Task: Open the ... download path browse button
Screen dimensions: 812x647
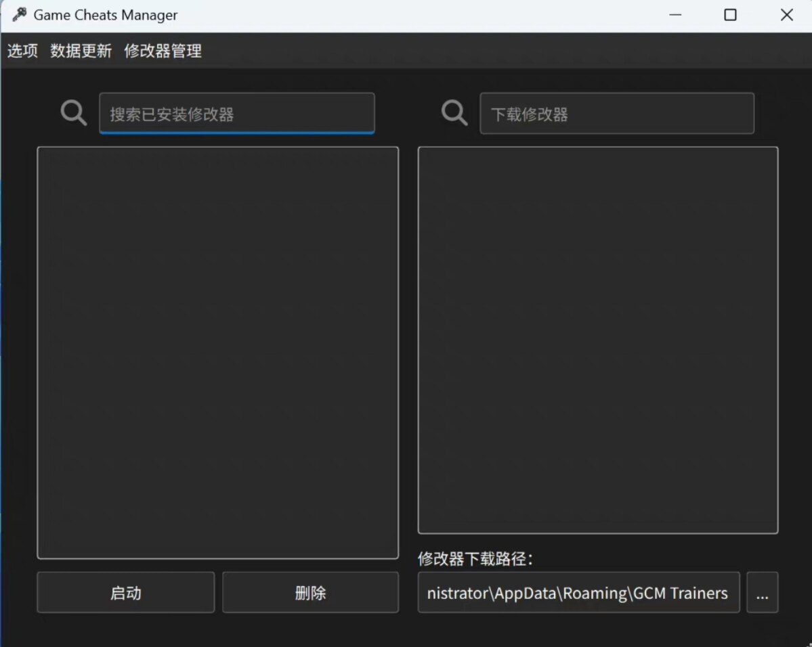Action: point(763,594)
